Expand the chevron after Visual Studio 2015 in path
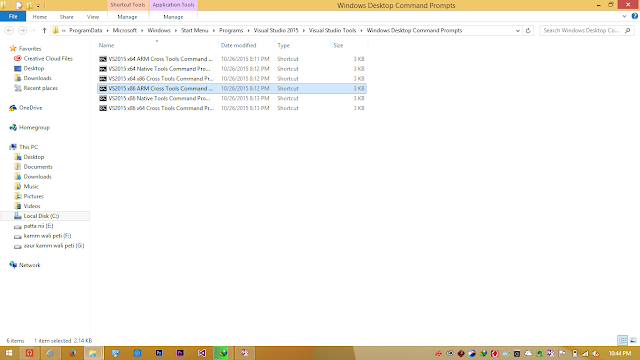 coord(304,31)
